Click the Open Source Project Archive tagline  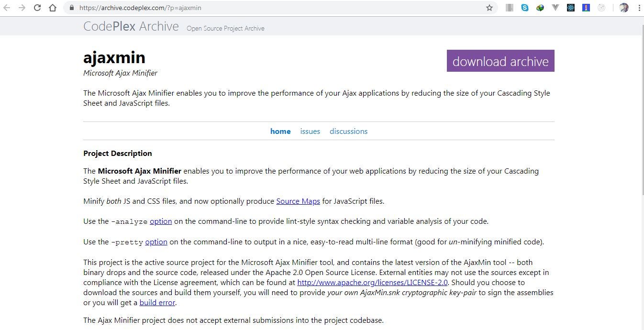225,28
